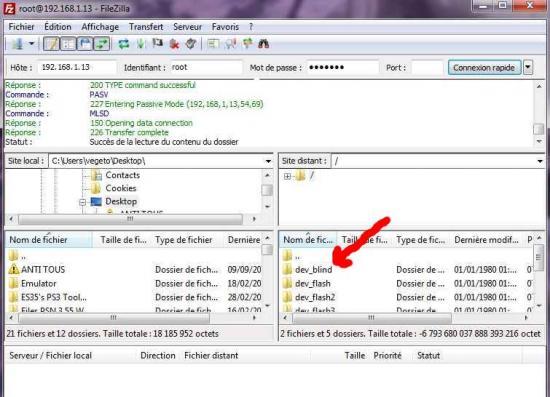Select Desktop in the local tree

tap(121, 202)
